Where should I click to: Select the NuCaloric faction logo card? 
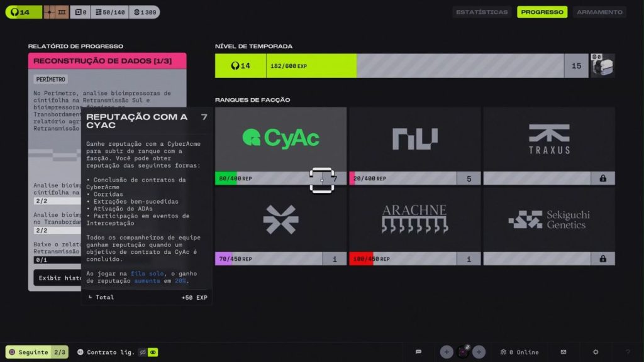tap(414, 138)
